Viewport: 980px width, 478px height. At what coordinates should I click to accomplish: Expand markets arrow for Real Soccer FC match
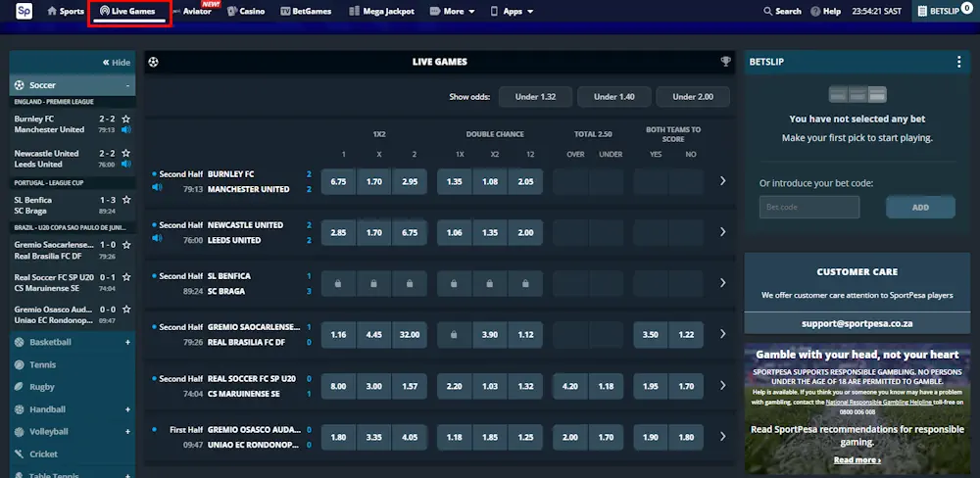723,386
